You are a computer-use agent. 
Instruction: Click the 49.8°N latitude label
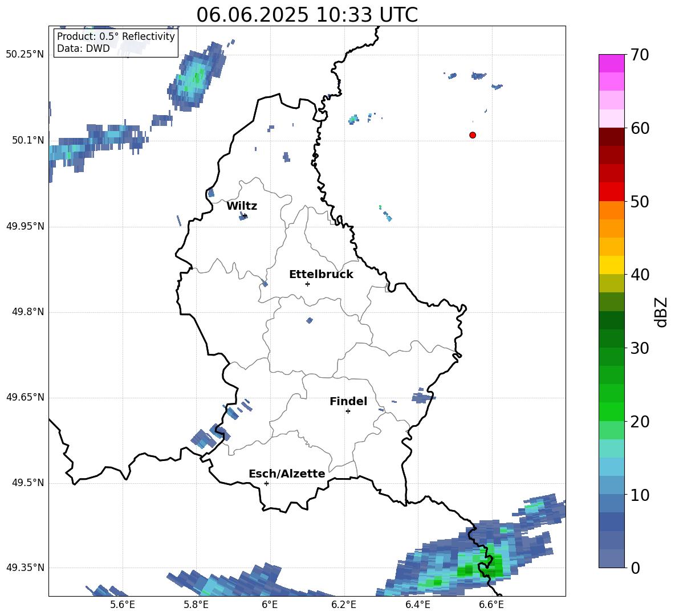(x=28, y=312)
